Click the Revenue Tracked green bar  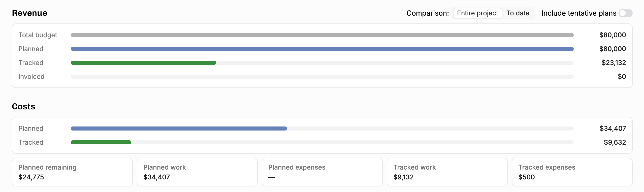click(x=143, y=63)
